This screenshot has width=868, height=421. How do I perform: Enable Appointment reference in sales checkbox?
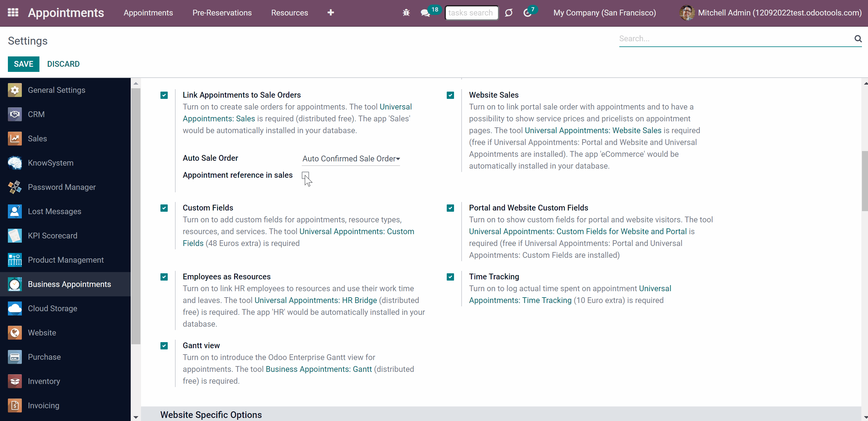[x=305, y=175]
